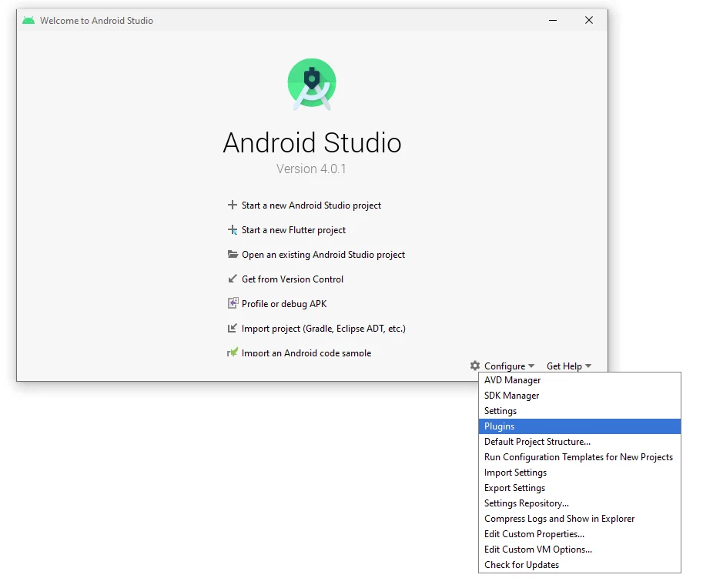Open Edit Custom VM Options...
703x588 pixels.
(580, 549)
